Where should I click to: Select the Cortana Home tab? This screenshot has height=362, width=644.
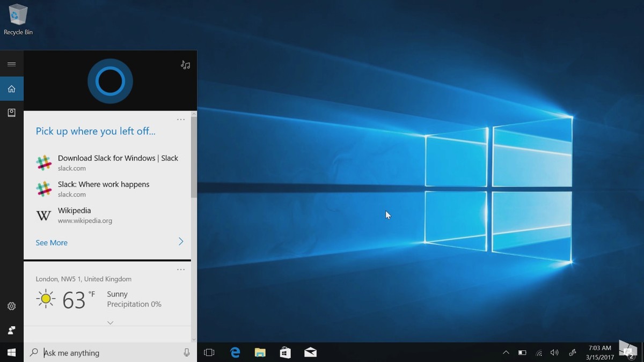tap(11, 88)
